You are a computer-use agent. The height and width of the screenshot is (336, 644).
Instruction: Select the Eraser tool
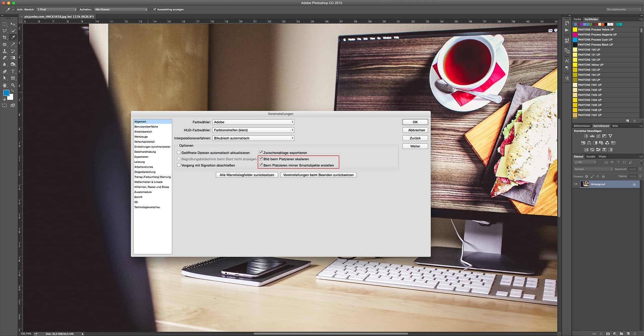coord(4,57)
